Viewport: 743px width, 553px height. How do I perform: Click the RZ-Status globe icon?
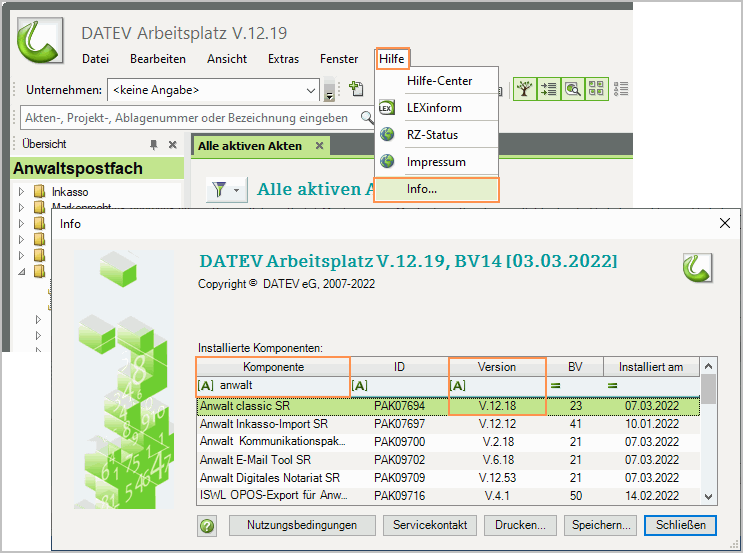pos(387,135)
